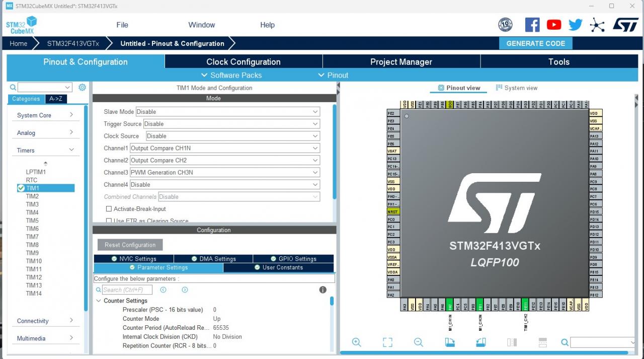Go to previous parameter search result

click(163, 290)
